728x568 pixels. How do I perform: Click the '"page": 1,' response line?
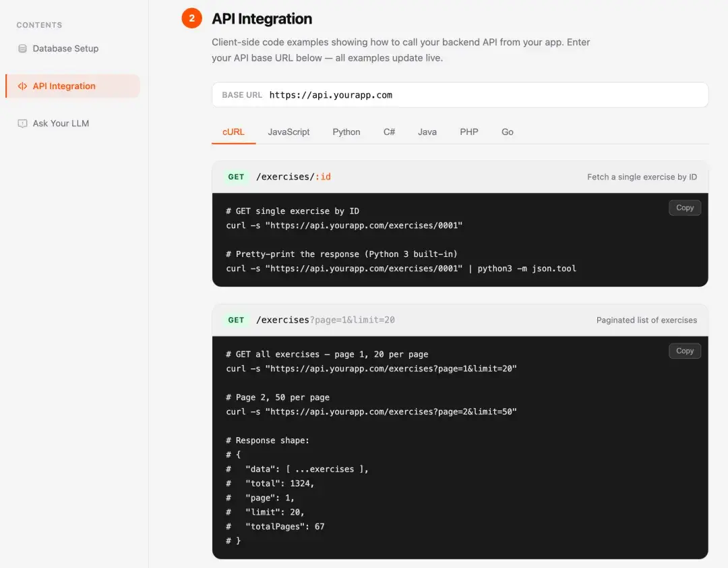(x=260, y=499)
